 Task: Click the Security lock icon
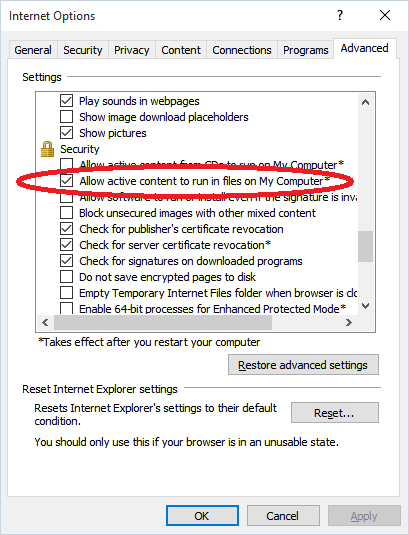[x=47, y=149]
